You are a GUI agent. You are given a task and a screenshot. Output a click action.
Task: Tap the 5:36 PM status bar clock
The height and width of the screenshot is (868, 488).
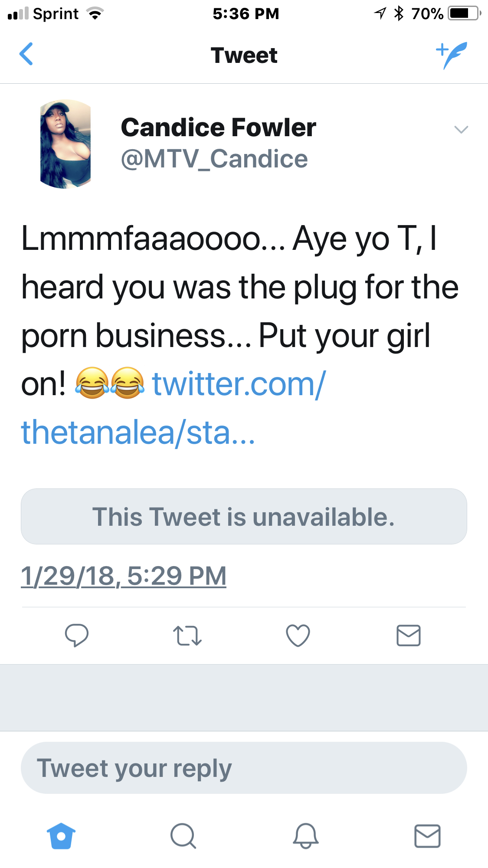coord(246,13)
